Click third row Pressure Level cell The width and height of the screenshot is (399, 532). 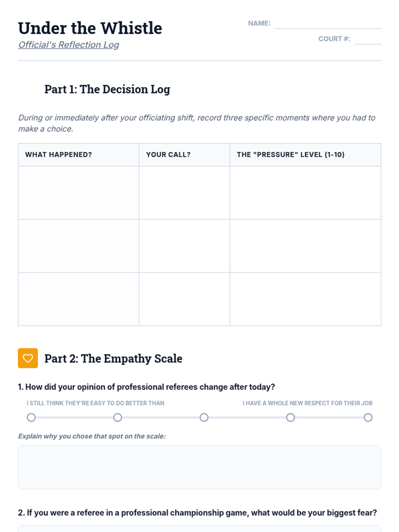tap(305, 299)
